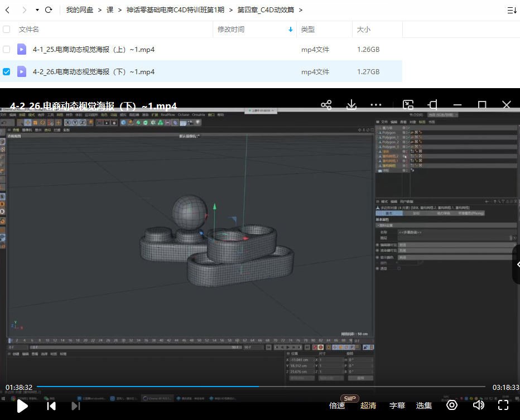Toggle the select-all checkbox in the file list header
Image resolution: width=520 pixels, height=420 pixels.
7,29
